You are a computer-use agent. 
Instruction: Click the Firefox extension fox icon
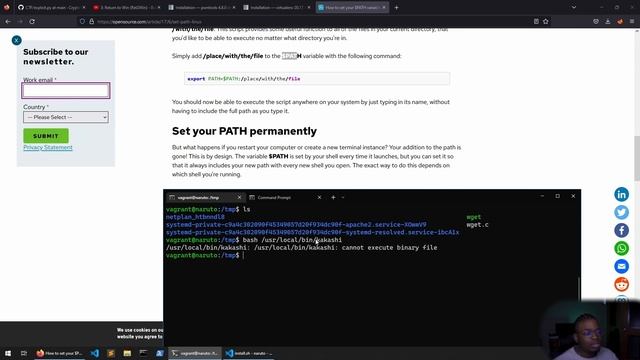tap(620, 21)
